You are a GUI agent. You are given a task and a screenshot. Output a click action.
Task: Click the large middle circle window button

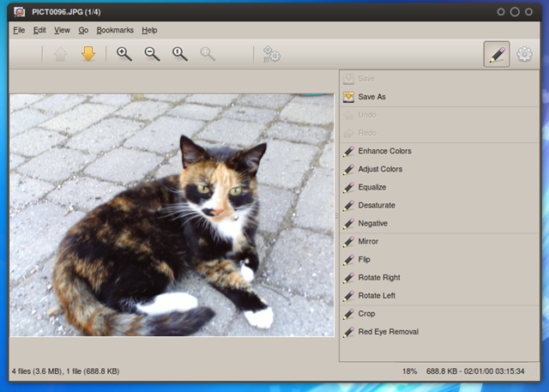(x=515, y=12)
